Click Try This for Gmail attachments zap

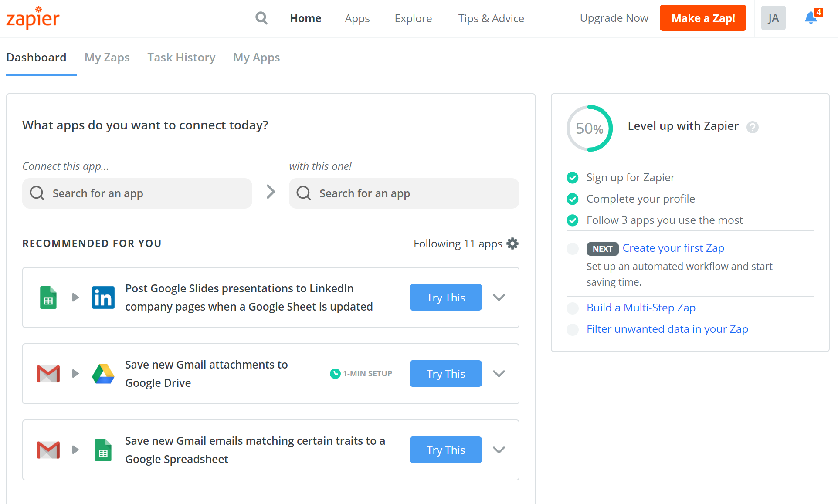[x=446, y=374]
